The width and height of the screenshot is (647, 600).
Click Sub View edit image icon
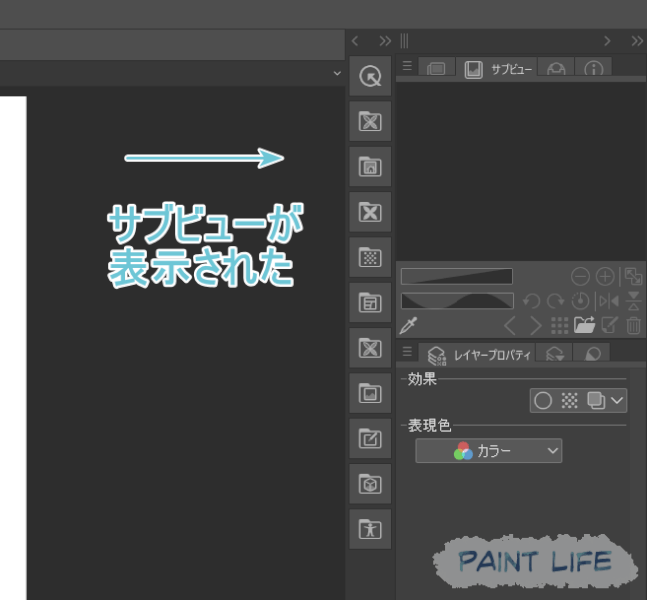609,325
